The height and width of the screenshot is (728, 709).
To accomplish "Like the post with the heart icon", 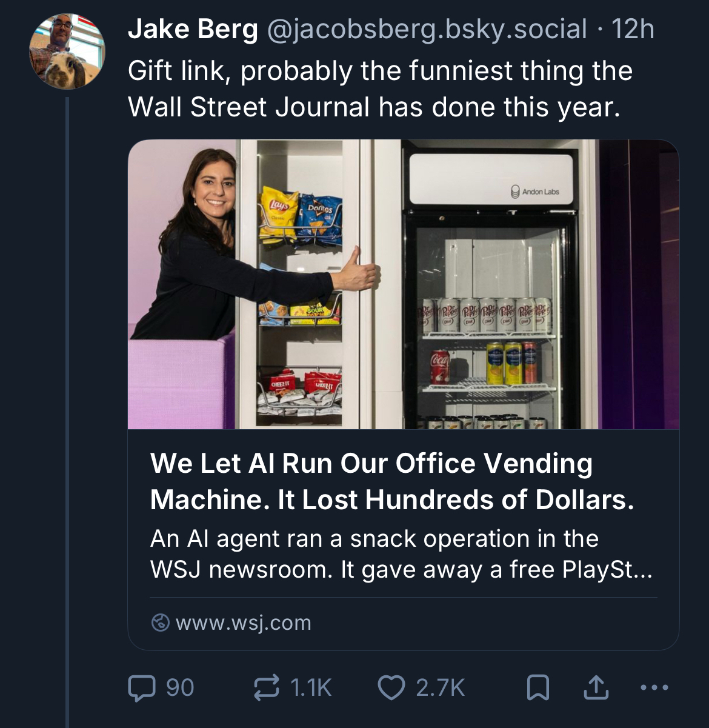I will pos(391,687).
